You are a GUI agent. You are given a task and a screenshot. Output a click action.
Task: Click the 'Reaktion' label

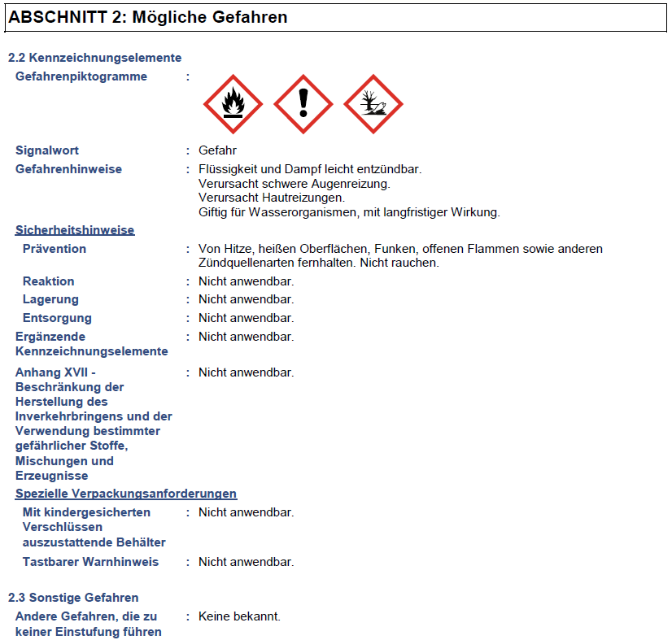point(49,281)
